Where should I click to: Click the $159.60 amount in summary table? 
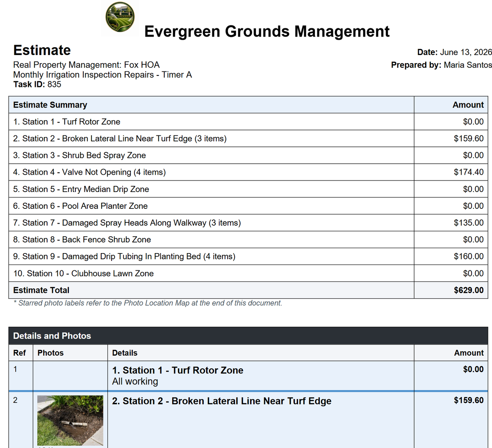(469, 138)
